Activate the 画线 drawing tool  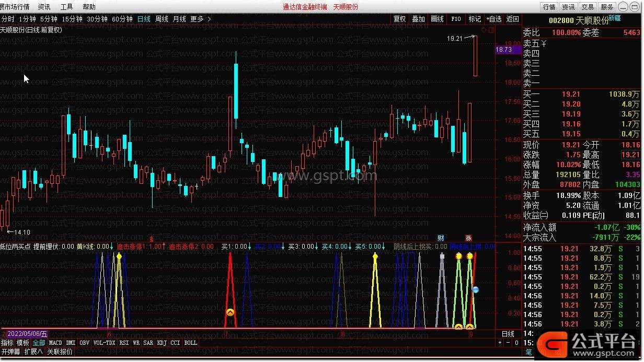pos(437,19)
